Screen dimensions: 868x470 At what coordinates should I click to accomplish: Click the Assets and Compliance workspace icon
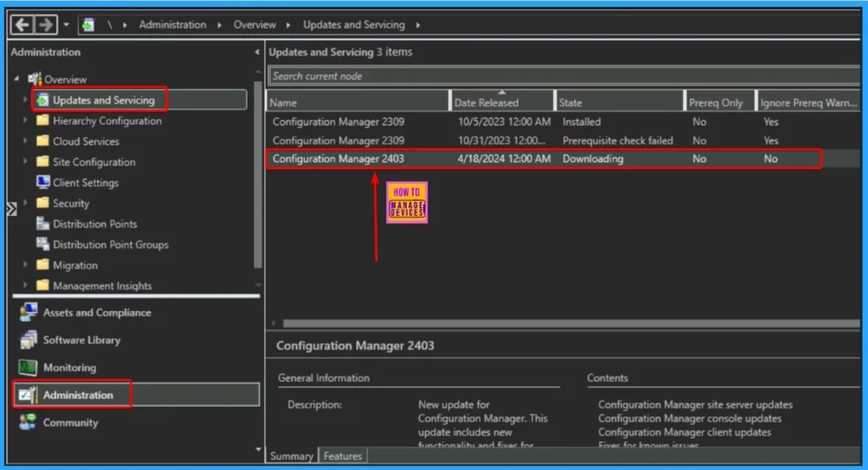(28, 312)
